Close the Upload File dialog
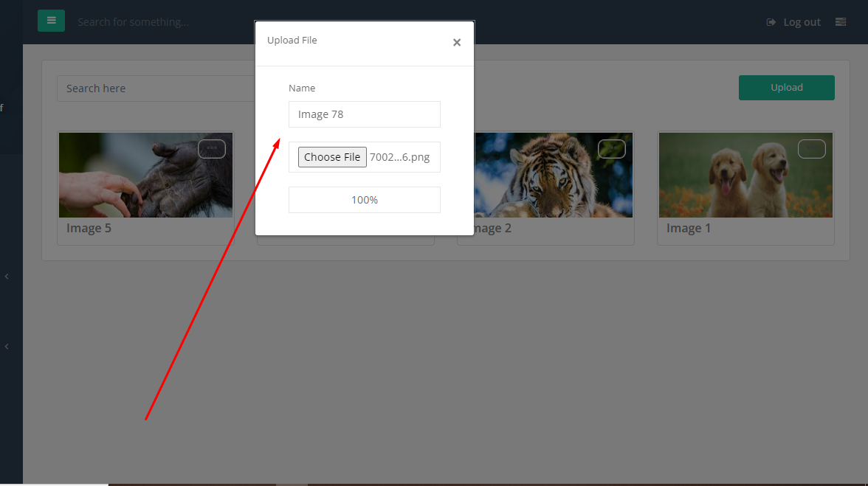Viewport: 868px width, 486px height. [457, 42]
